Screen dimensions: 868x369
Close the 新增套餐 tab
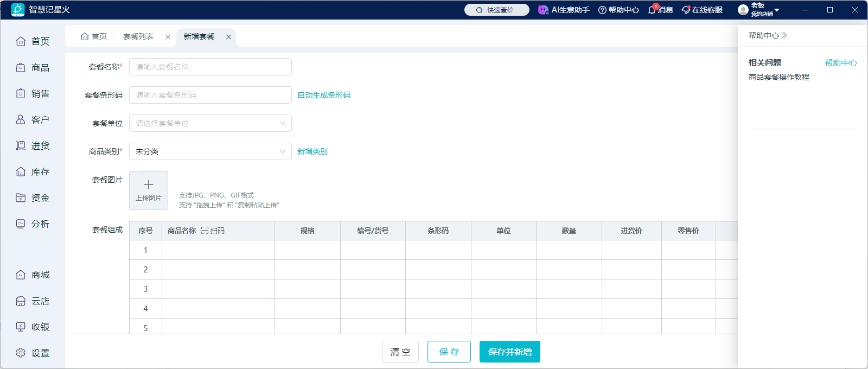pos(228,37)
